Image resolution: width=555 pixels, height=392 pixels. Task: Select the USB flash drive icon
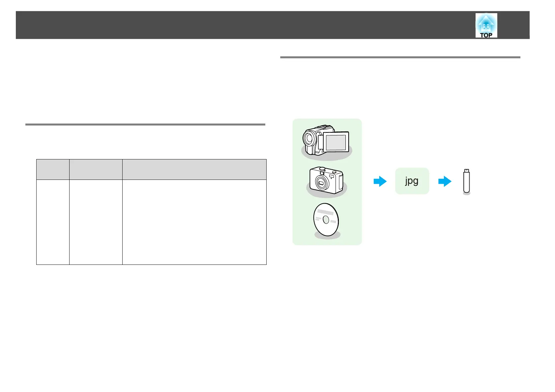pyautogui.click(x=466, y=182)
